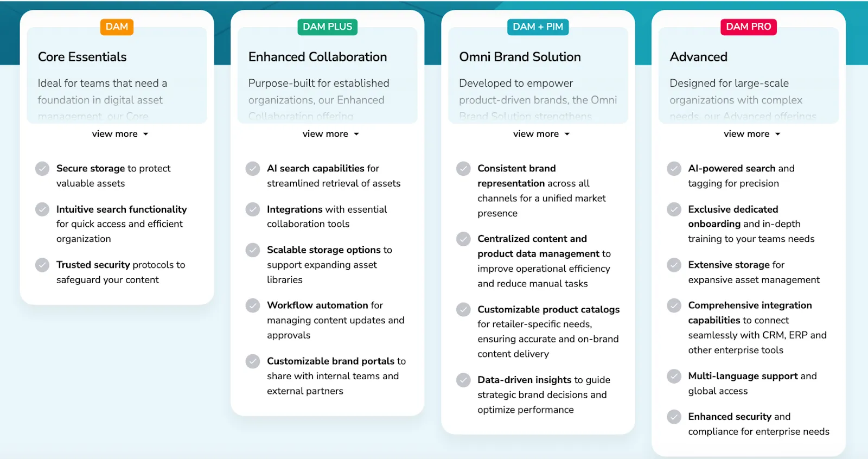
Task: Expand view more under Core Essentials
Action: tap(120, 133)
